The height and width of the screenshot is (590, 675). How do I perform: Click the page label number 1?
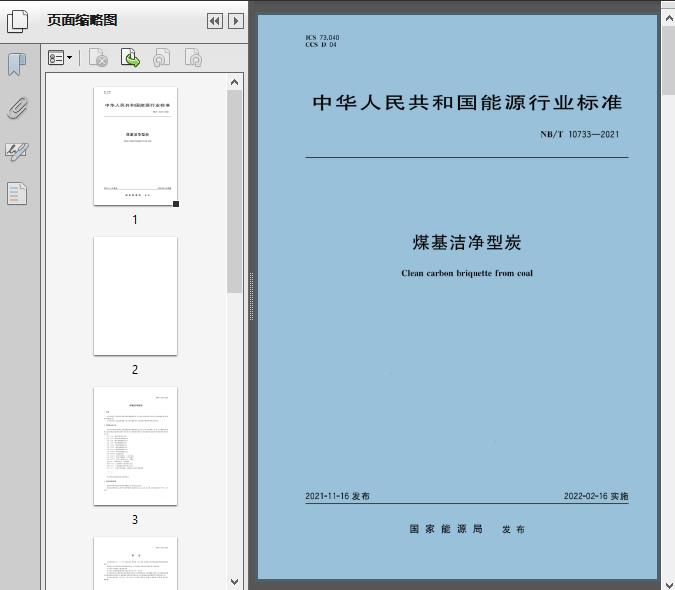[135, 220]
